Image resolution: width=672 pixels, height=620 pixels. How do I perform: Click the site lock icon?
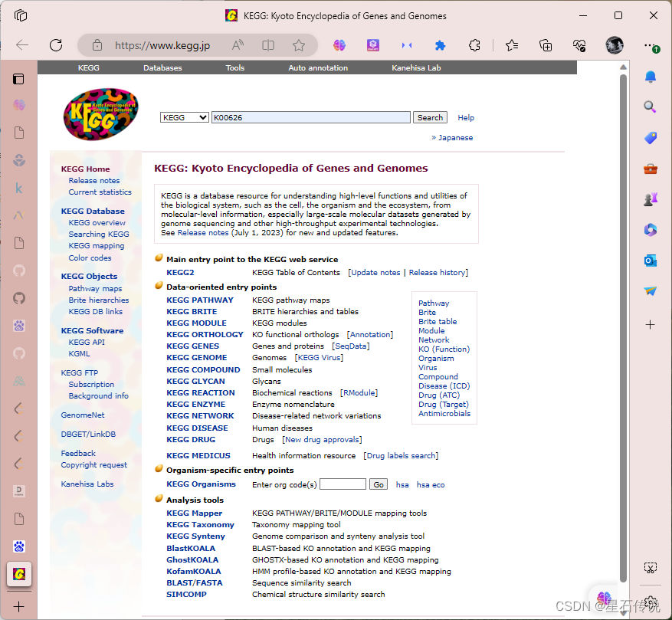(97, 45)
